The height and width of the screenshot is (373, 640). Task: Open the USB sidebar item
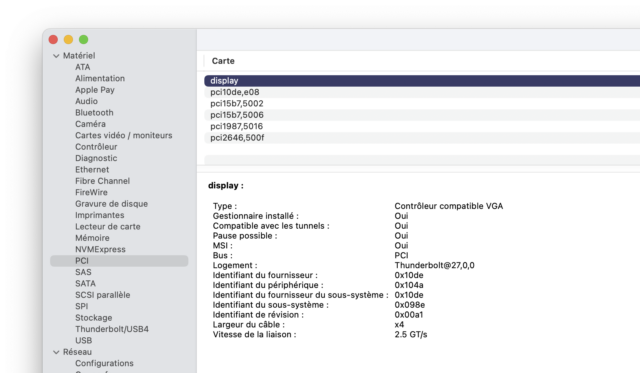(x=83, y=340)
